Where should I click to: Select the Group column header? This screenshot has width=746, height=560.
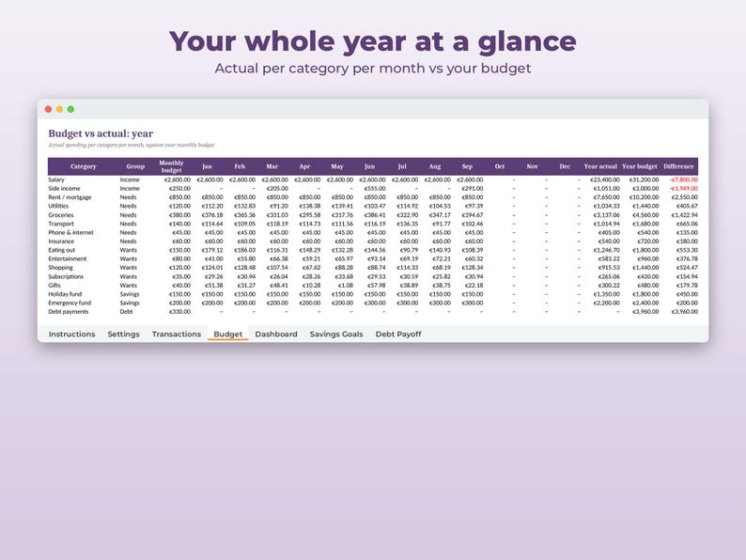click(135, 166)
